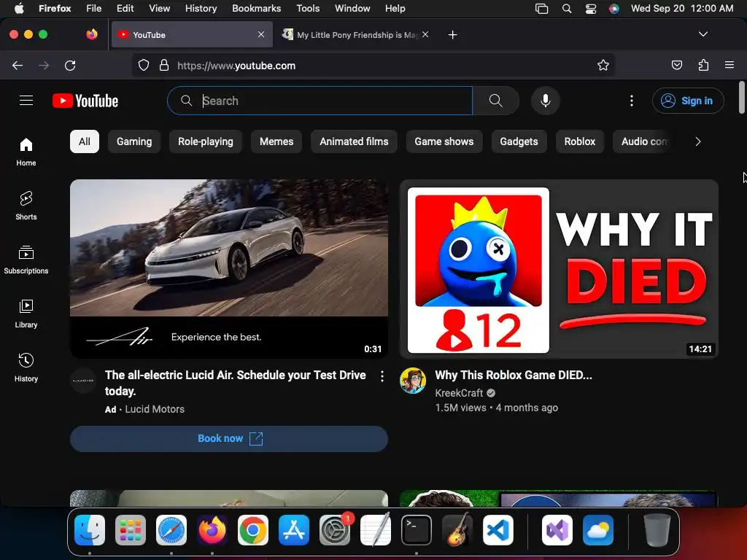Click the YouTube logo
747x560 pixels.
tap(85, 101)
